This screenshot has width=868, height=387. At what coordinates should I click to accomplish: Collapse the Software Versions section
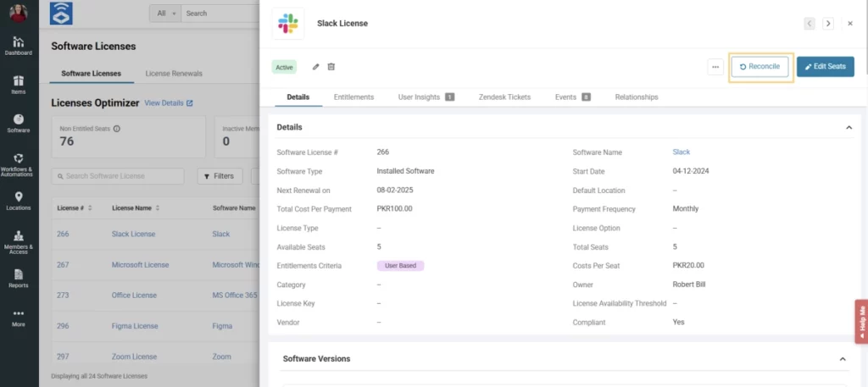843,359
